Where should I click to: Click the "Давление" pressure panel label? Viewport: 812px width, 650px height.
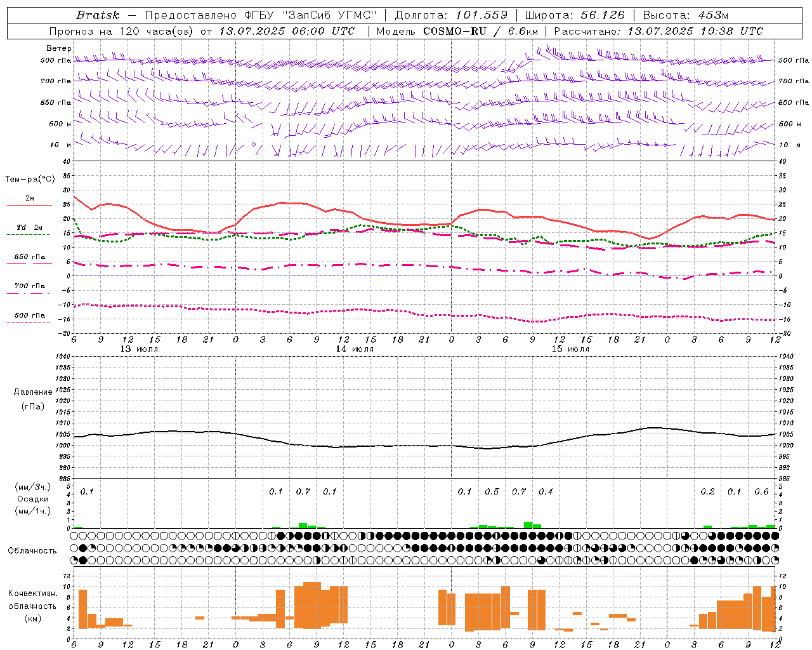point(33,392)
